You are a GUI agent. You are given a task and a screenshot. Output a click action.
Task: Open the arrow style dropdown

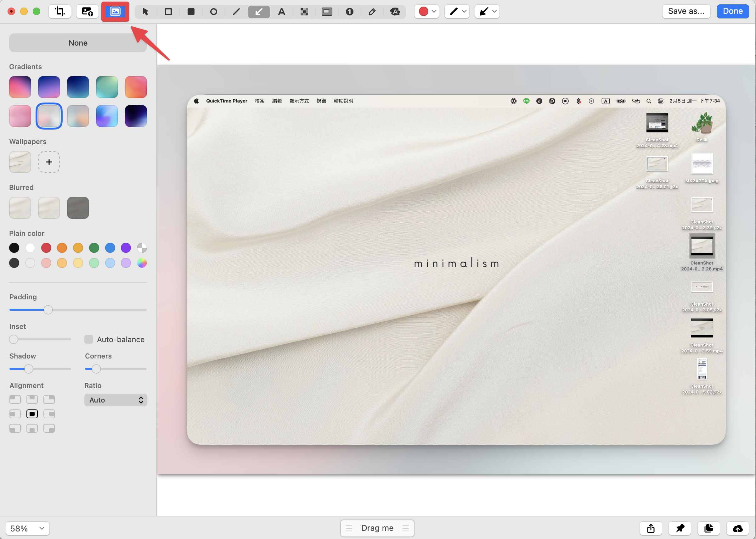coord(487,12)
